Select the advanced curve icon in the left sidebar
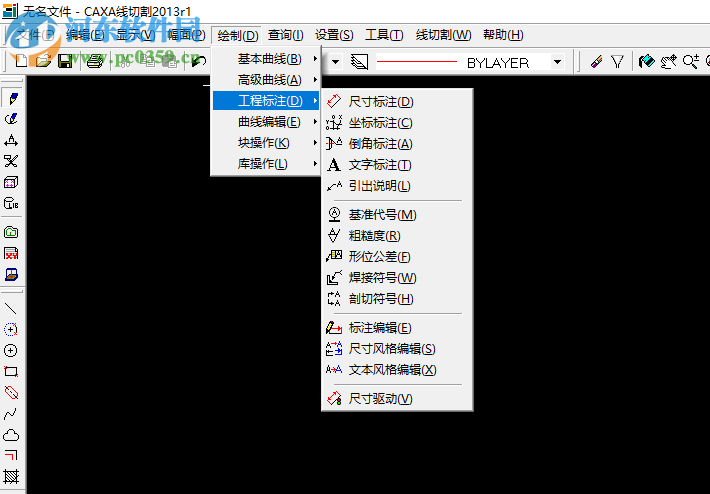 click(x=11, y=119)
